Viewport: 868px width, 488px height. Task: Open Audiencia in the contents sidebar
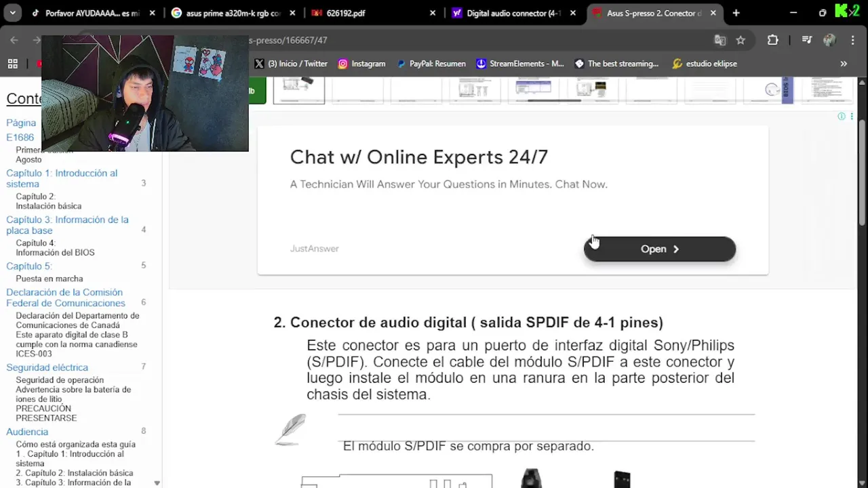coord(27,432)
